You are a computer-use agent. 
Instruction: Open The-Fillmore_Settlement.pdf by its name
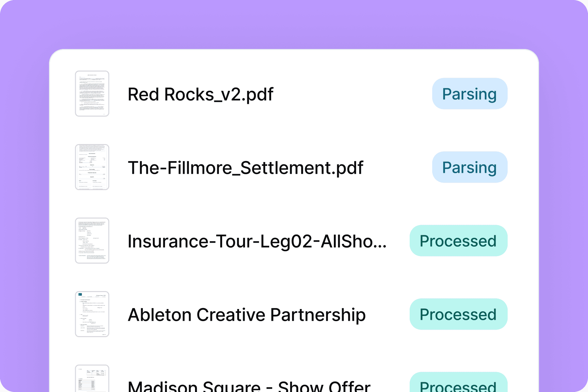pyautogui.click(x=245, y=168)
